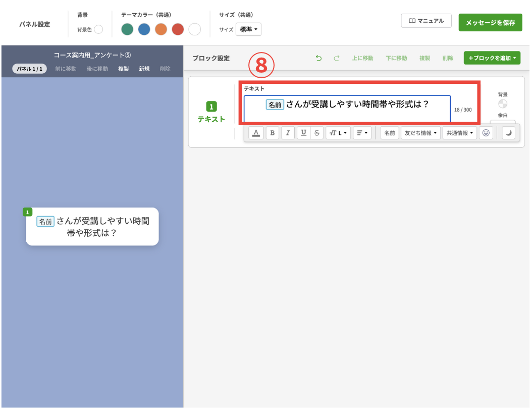
Task: Open the emoji picker
Action: 486,133
